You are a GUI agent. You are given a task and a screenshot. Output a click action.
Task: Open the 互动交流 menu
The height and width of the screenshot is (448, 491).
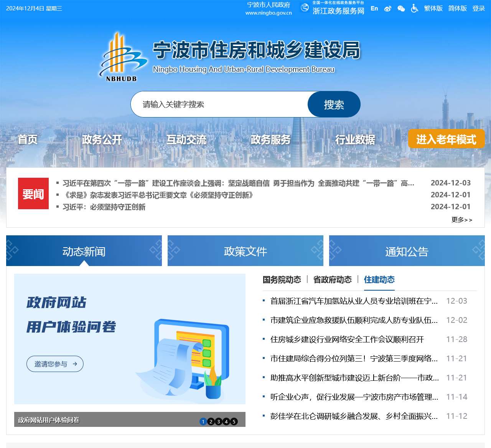tap(186, 139)
